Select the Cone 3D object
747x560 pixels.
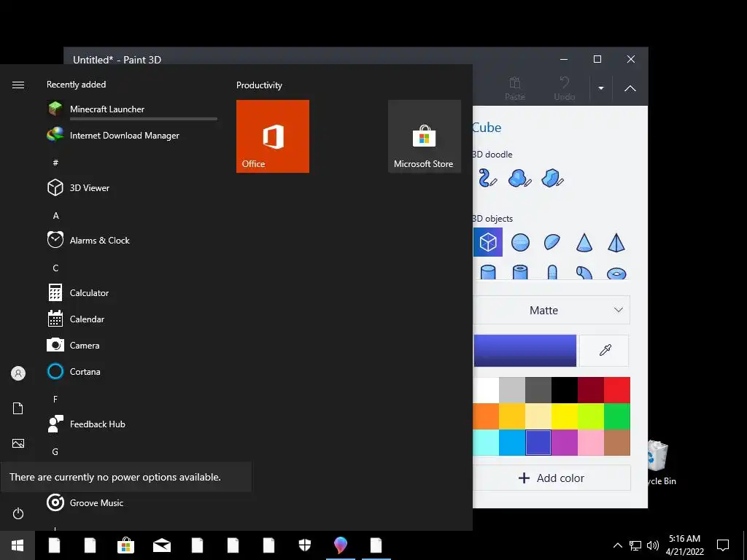[584, 242]
